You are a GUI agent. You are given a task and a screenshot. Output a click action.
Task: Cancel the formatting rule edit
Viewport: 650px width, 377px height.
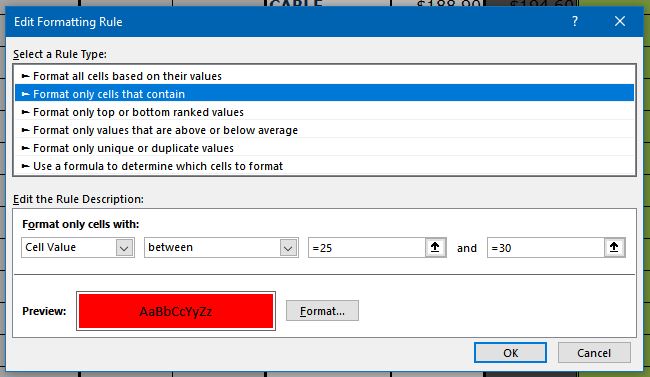click(594, 353)
